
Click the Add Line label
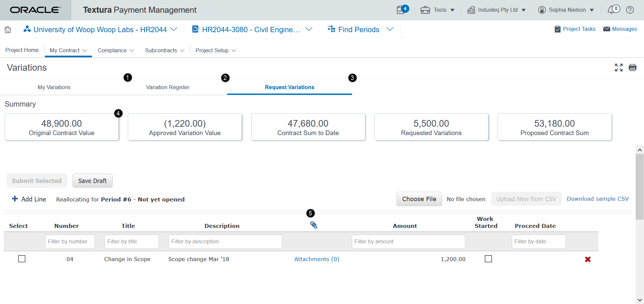(34, 199)
